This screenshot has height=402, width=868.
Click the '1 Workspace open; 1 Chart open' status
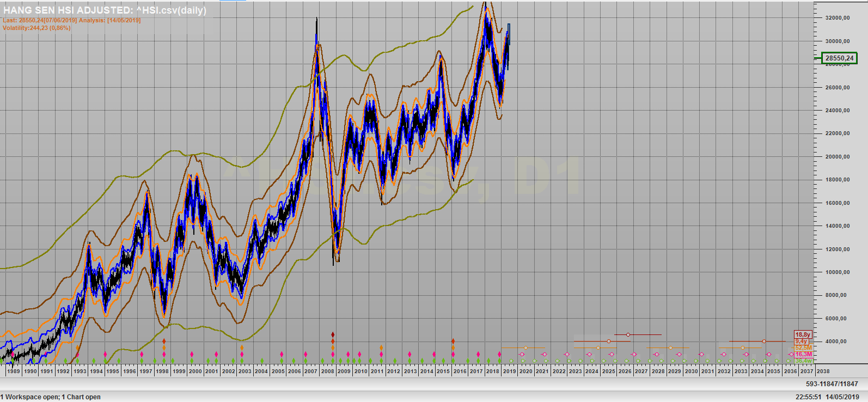[x=51, y=397]
